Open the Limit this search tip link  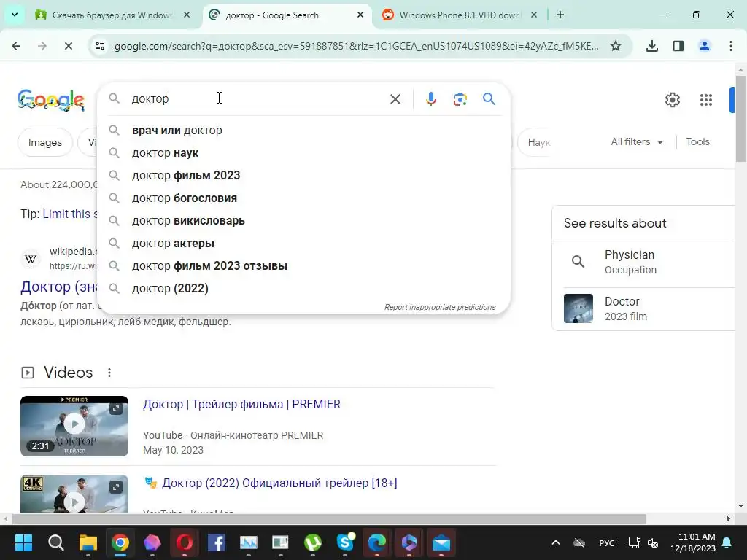[69, 214]
